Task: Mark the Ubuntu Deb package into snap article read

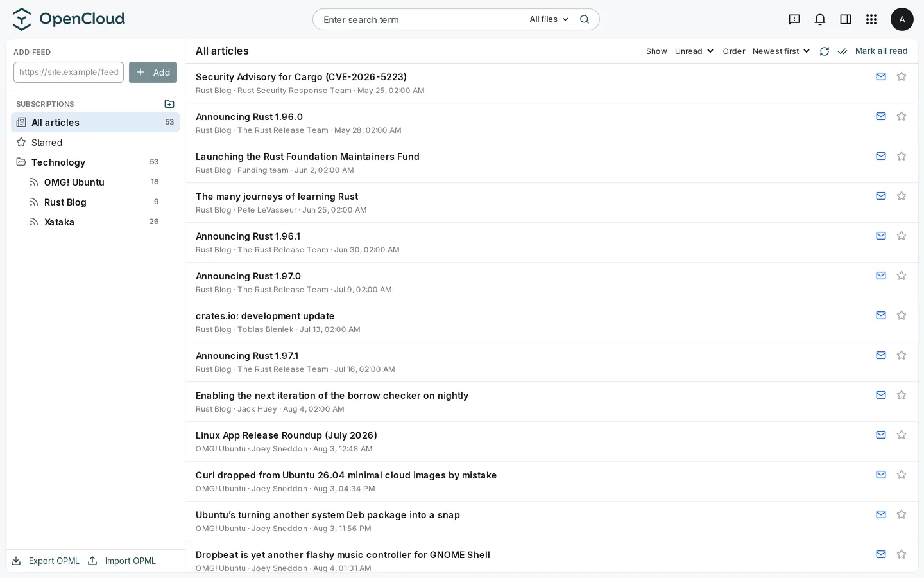Action: (881, 514)
